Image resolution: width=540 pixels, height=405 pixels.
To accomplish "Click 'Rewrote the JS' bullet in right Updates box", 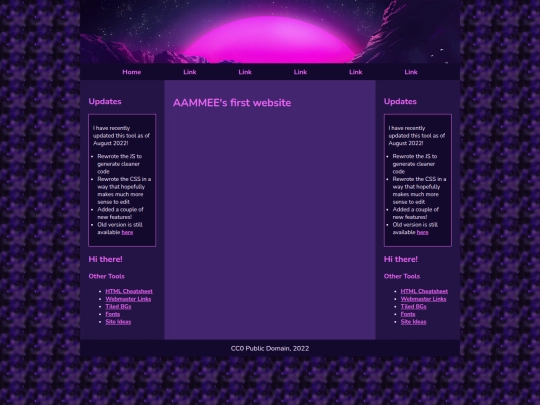I will point(415,164).
